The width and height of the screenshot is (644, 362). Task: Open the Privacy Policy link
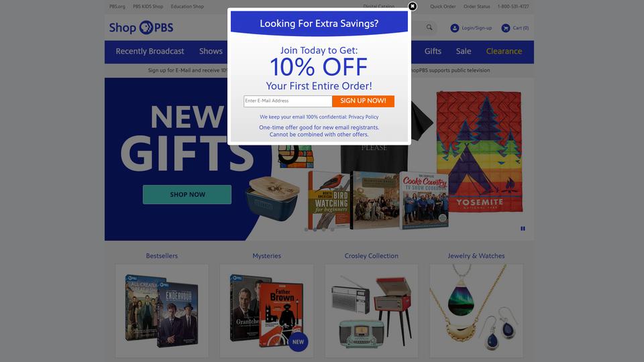pyautogui.click(x=364, y=117)
